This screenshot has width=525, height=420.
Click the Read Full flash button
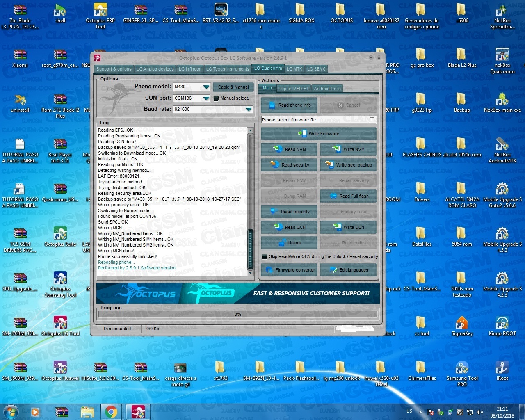[x=348, y=196]
